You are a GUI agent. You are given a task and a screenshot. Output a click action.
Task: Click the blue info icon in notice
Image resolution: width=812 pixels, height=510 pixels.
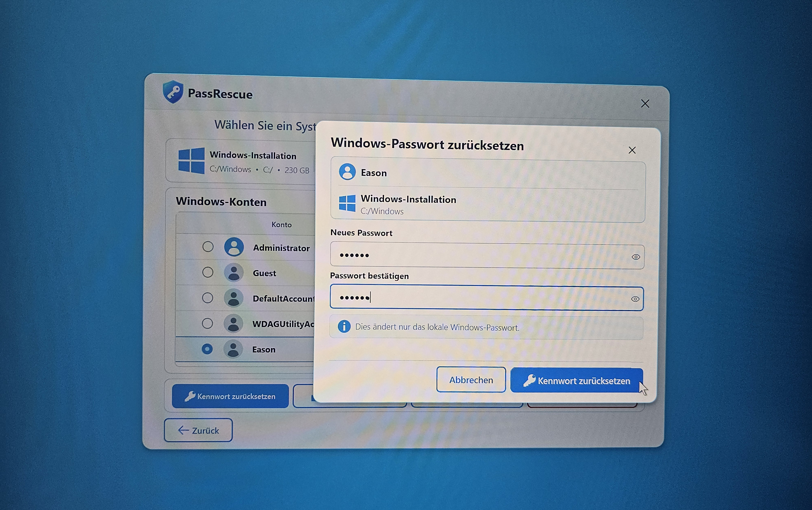(x=344, y=326)
